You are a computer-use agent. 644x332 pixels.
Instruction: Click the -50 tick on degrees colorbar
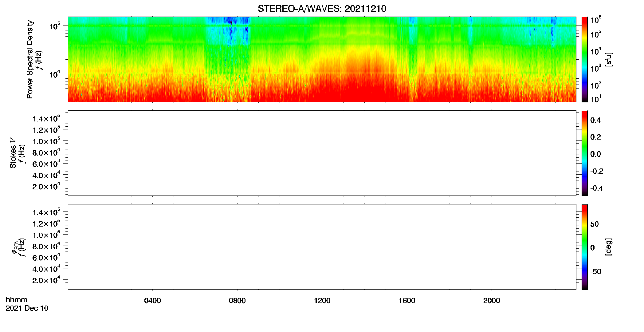[596, 272]
